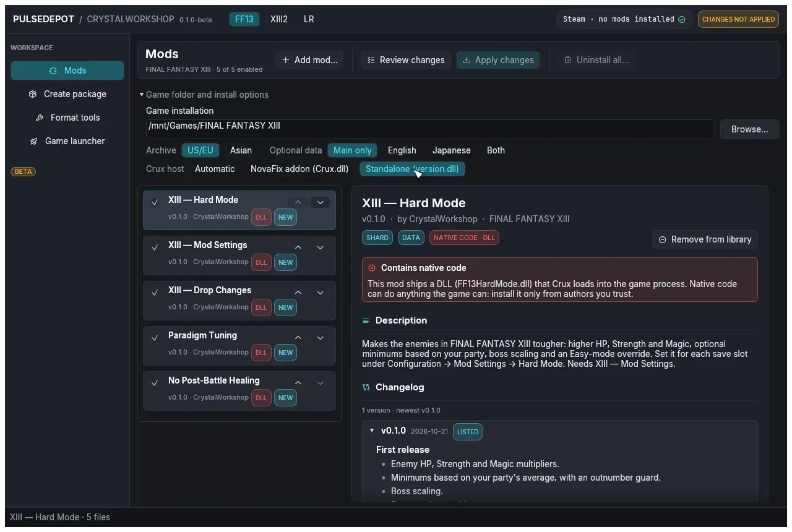Open the Mods workspace page
The image size is (792, 532).
67,71
